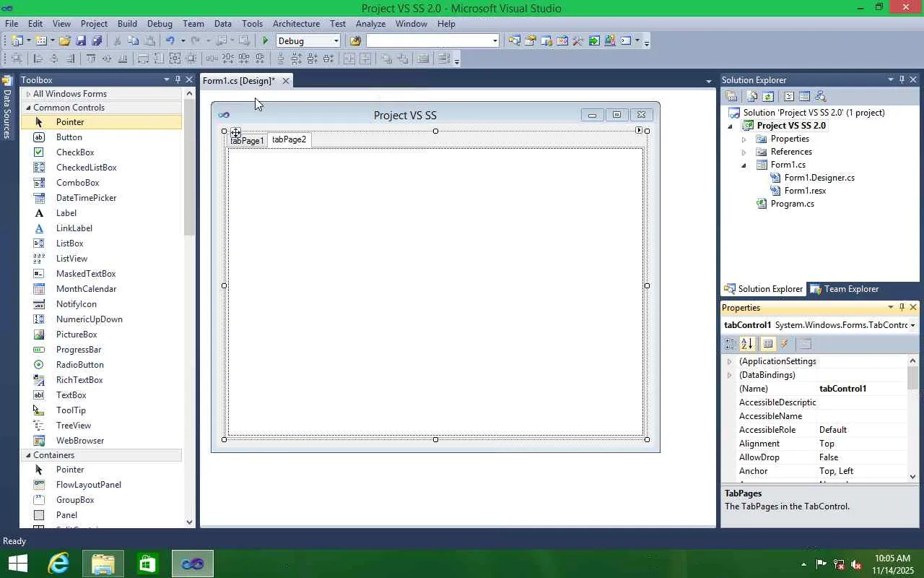Open Internet Explorer from the taskbar

[x=58, y=564]
